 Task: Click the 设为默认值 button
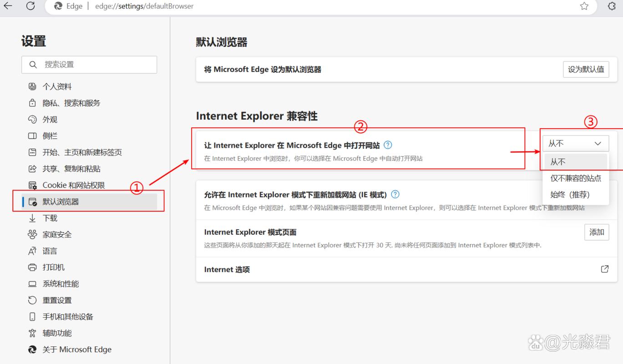pos(586,69)
